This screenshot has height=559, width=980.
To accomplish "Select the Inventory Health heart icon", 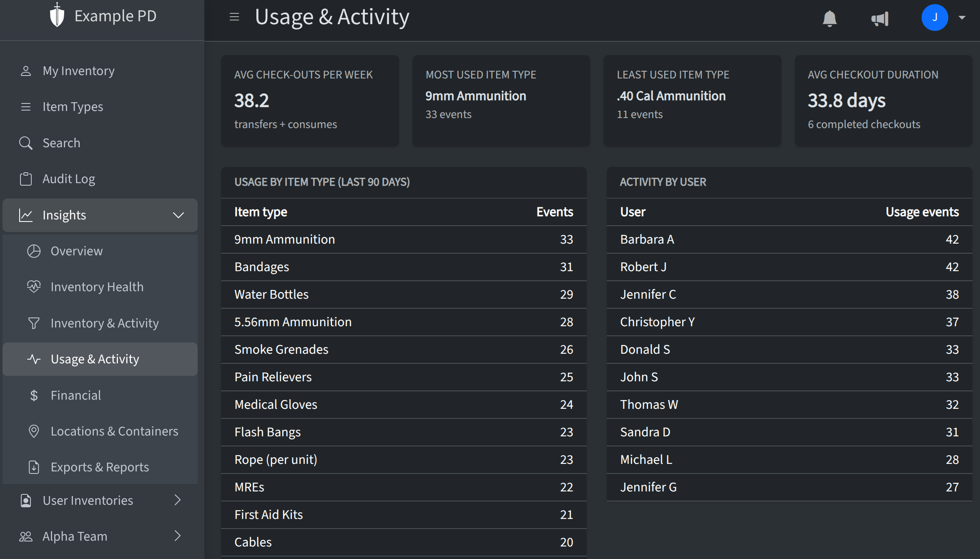I will point(33,287).
